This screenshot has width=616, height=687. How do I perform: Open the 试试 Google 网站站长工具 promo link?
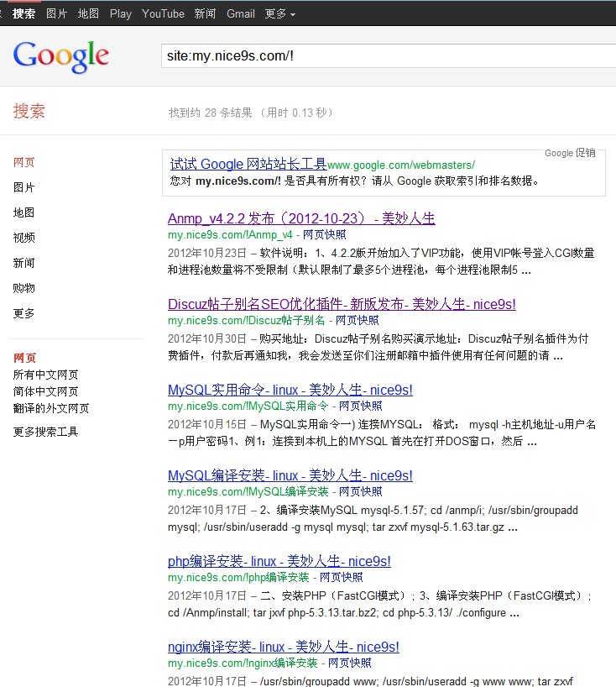(248, 165)
